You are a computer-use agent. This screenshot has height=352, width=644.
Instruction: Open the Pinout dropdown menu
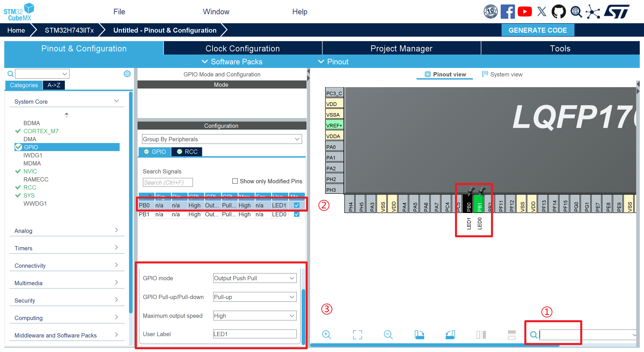pyautogui.click(x=333, y=61)
